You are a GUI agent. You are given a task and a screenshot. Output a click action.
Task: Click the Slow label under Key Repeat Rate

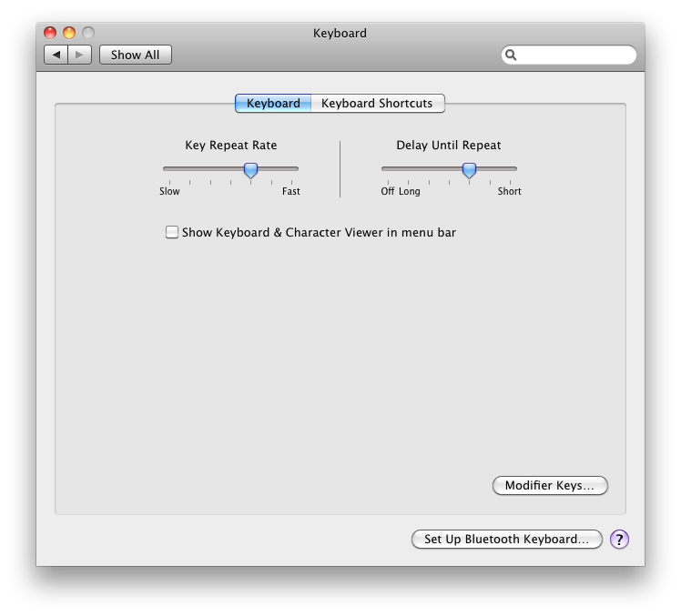tap(169, 191)
